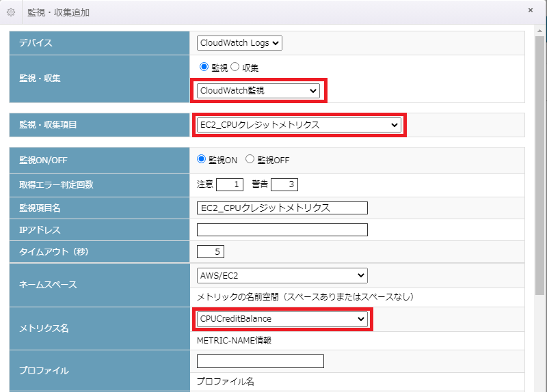547x392 pixels.
Task: Select the 監視 radio button
Action: point(204,66)
